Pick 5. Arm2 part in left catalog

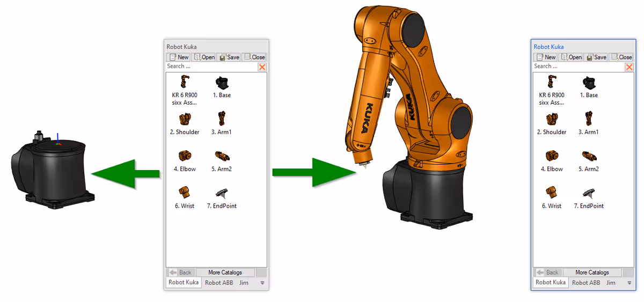[222, 161]
